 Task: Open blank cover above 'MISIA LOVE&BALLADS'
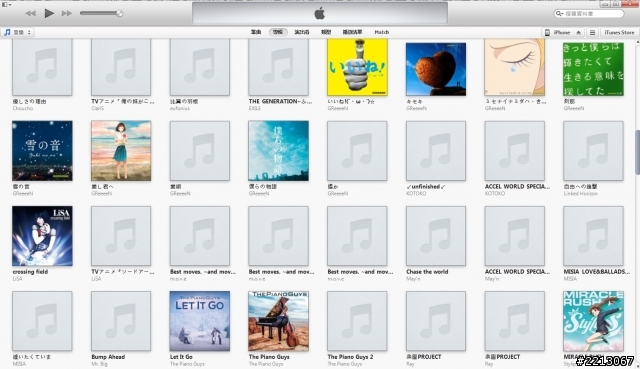593,236
